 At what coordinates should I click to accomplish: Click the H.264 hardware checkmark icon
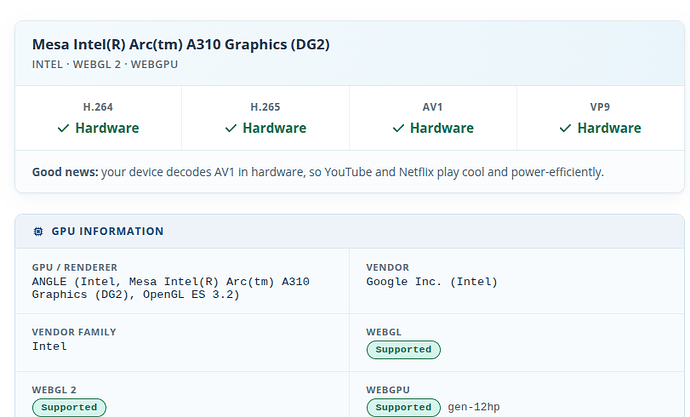pos(63,128)
